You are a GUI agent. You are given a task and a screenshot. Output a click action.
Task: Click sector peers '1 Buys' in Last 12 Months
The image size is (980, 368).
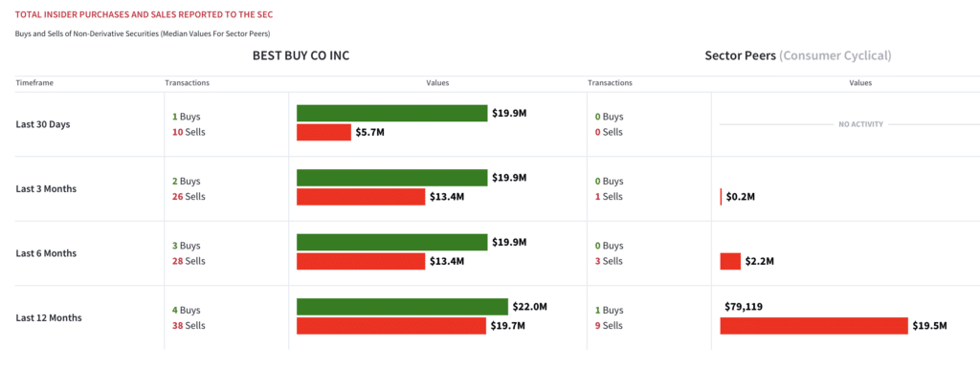click(610, 310)
